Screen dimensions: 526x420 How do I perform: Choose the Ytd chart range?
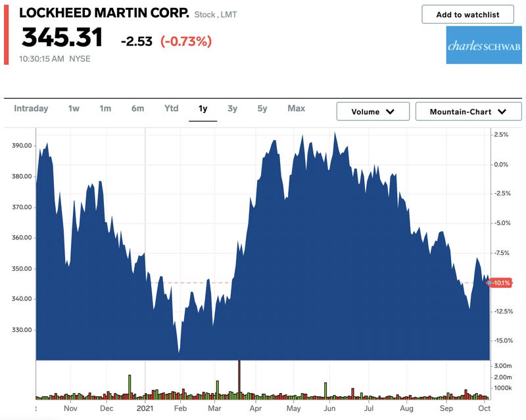171,108
